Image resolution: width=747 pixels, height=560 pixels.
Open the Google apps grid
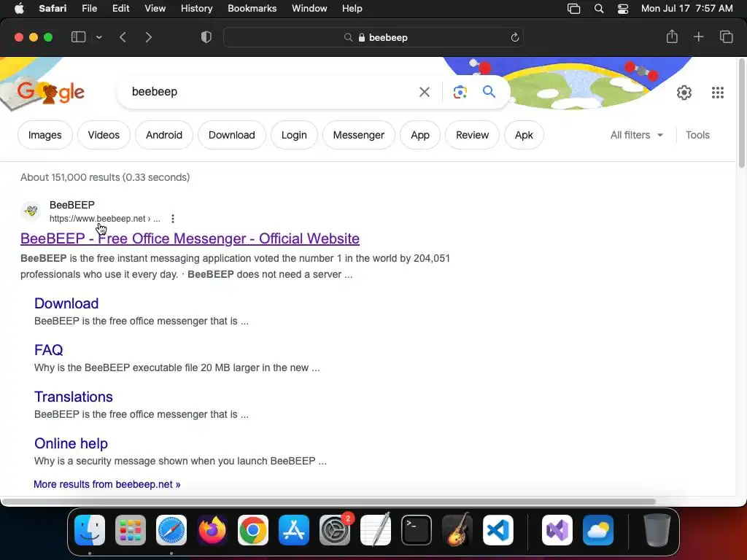point(718,93)
